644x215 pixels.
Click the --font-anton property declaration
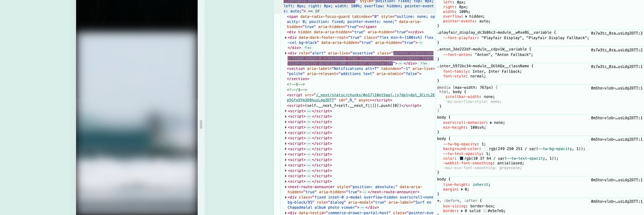(487, 55)
